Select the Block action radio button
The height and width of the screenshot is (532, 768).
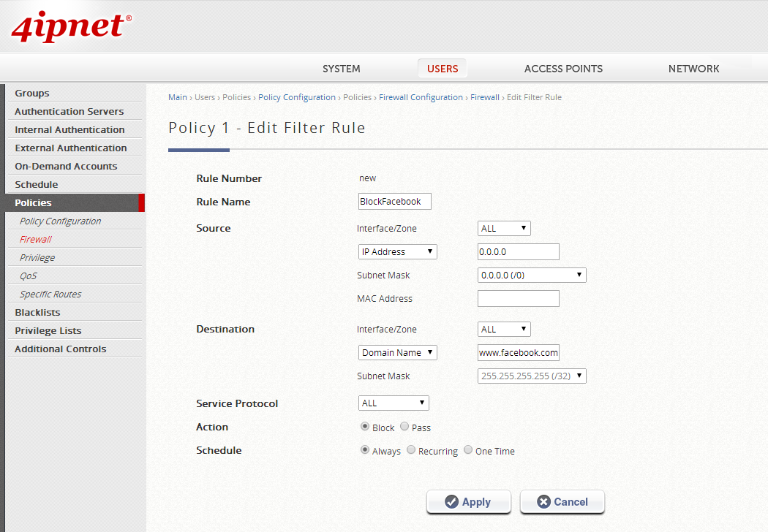(365, 427)
